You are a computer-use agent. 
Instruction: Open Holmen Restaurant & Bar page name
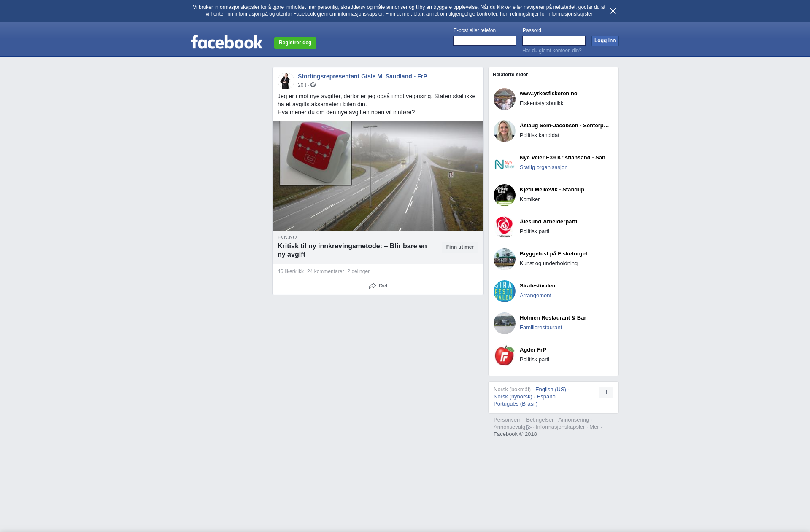click(553, 318)
